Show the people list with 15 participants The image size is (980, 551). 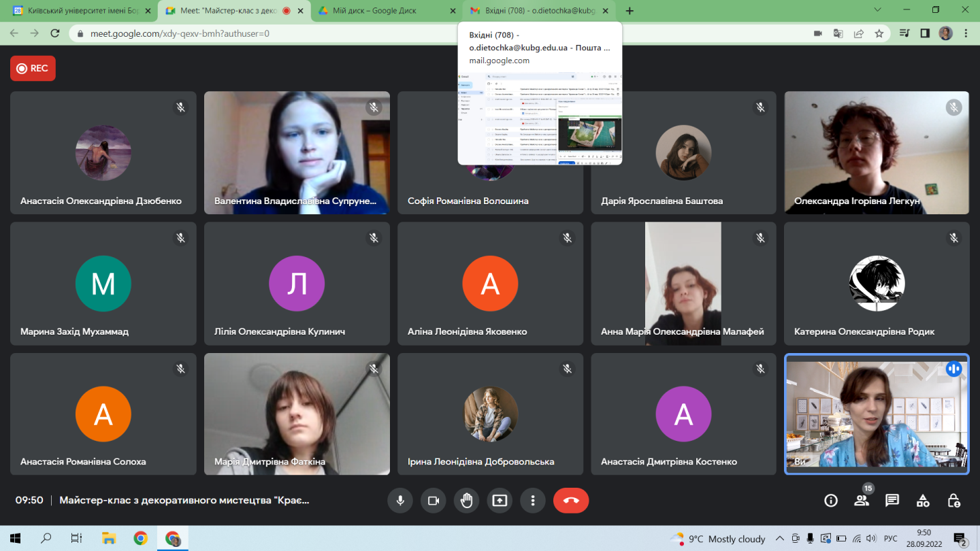862,501
